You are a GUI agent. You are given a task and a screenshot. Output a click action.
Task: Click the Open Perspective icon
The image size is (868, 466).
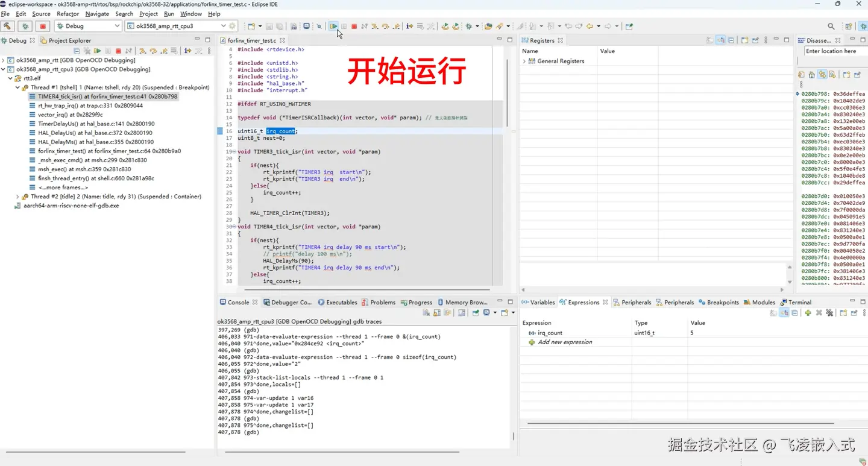click(849, 27)
